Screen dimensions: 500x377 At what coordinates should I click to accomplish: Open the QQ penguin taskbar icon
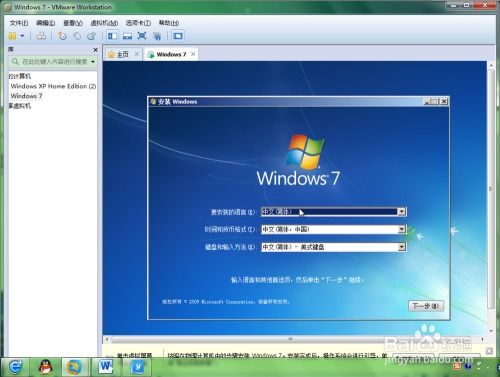coord(46,367)
